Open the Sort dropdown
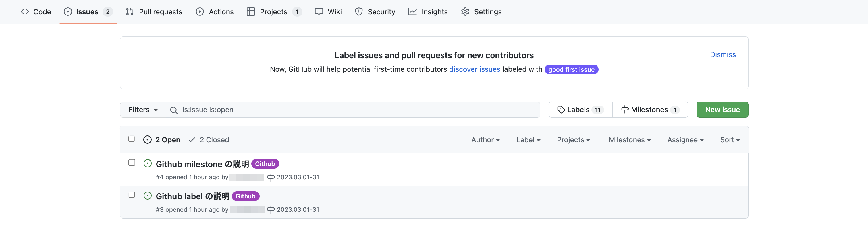868x226 pixels. 730,140
